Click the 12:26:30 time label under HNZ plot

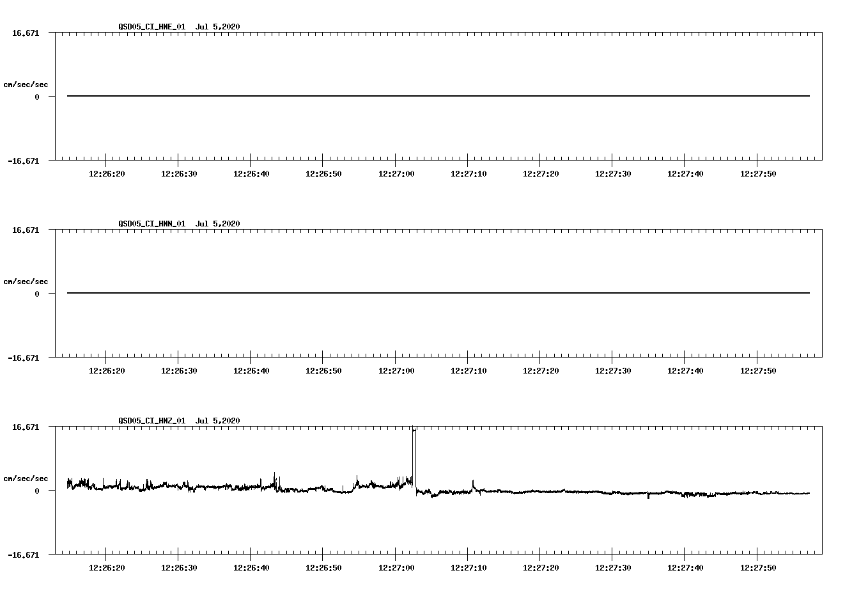point(179,568)
